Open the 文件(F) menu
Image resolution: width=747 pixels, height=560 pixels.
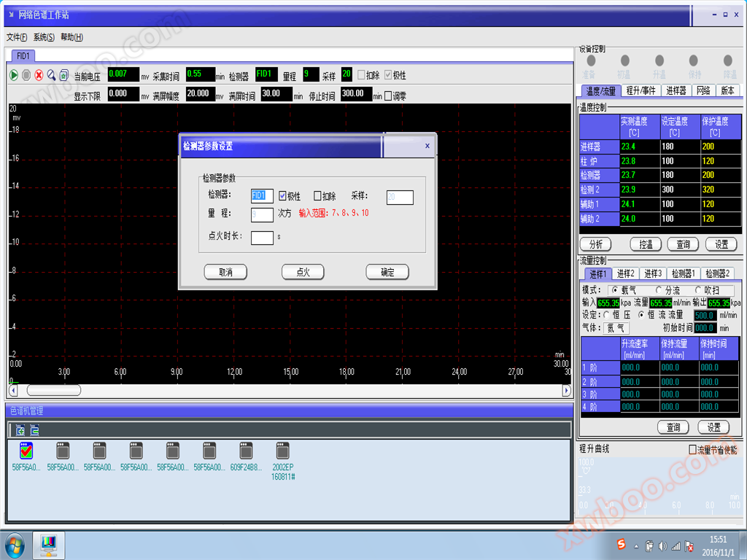point(17,37)
